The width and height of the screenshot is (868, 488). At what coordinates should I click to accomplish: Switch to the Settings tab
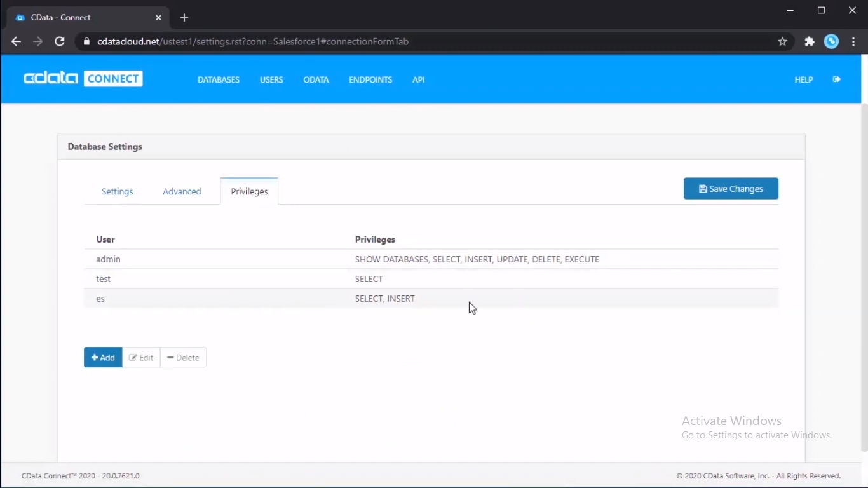[118, 191]
